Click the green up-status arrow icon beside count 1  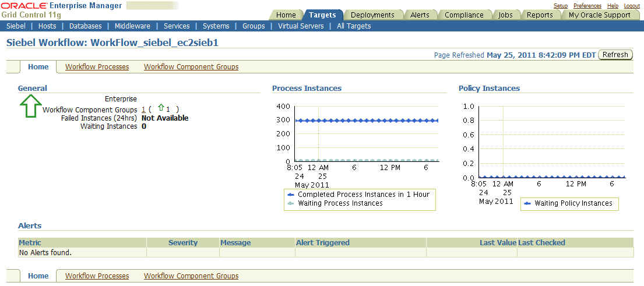[161, 108]
